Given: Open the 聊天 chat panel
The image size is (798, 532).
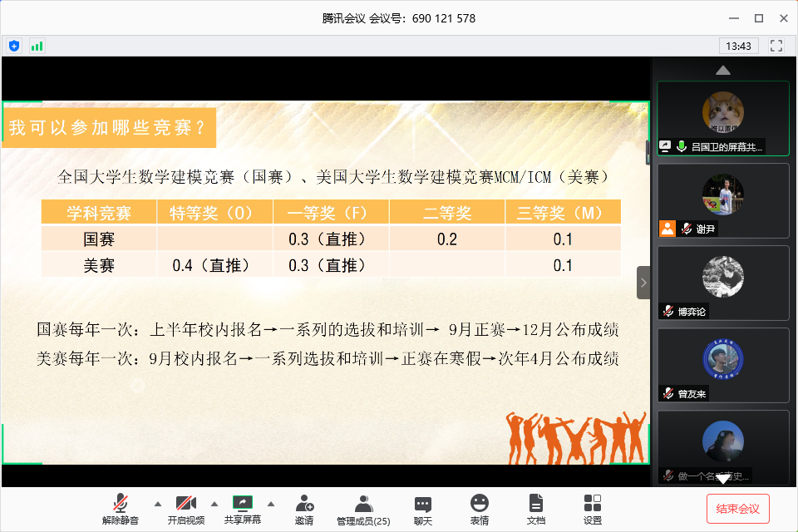Looking at the screenshot, I should point(423,509).
